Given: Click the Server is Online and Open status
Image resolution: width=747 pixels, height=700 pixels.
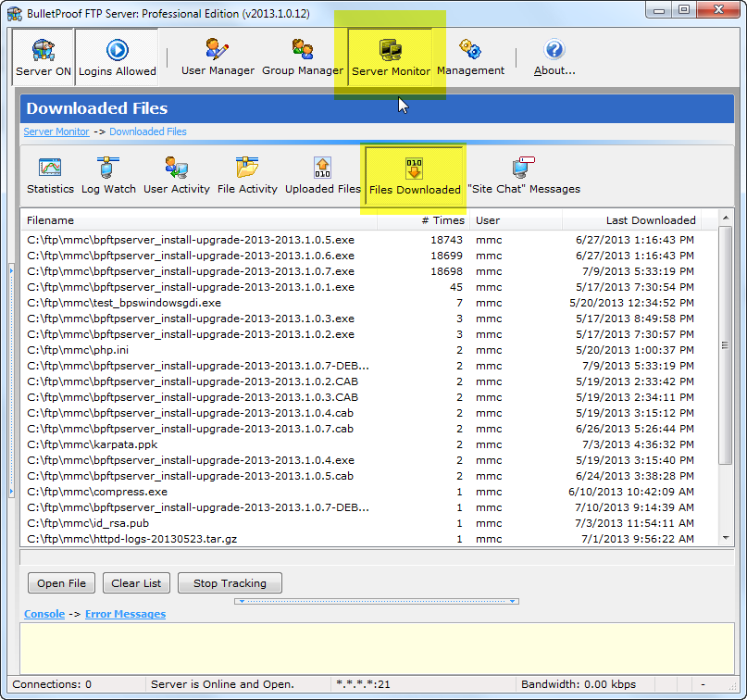Looking at the screenshot, I should pyautogui.click(x=222, y=684).
